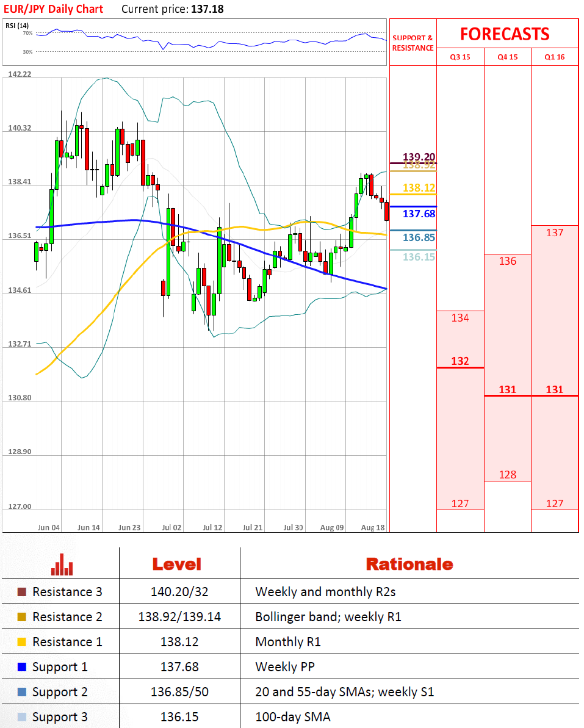Click the 127 forecast value in Q3 15
Screen dimensions: 584x728
point(460,503)
